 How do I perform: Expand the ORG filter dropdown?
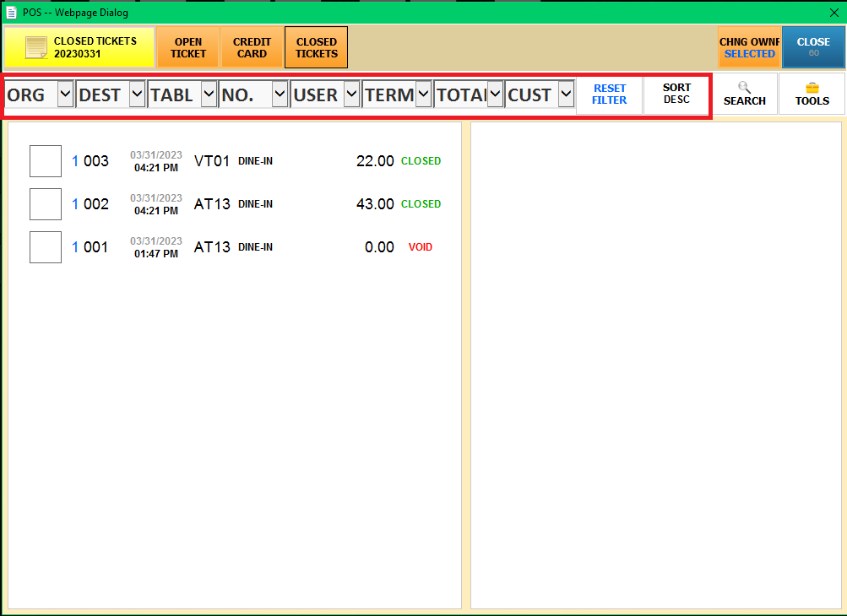[x=65, y=95]
